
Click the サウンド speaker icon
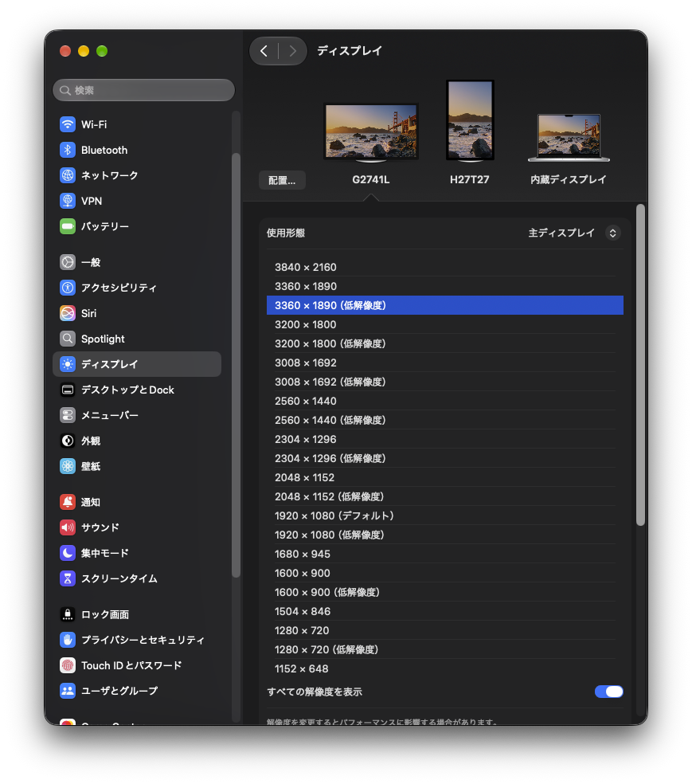tap(68, 528)
